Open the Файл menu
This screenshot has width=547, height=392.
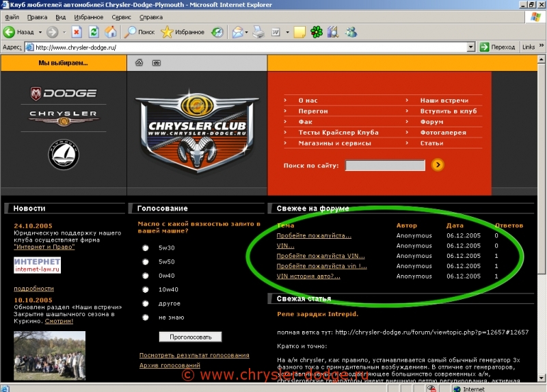click(12, 17)
